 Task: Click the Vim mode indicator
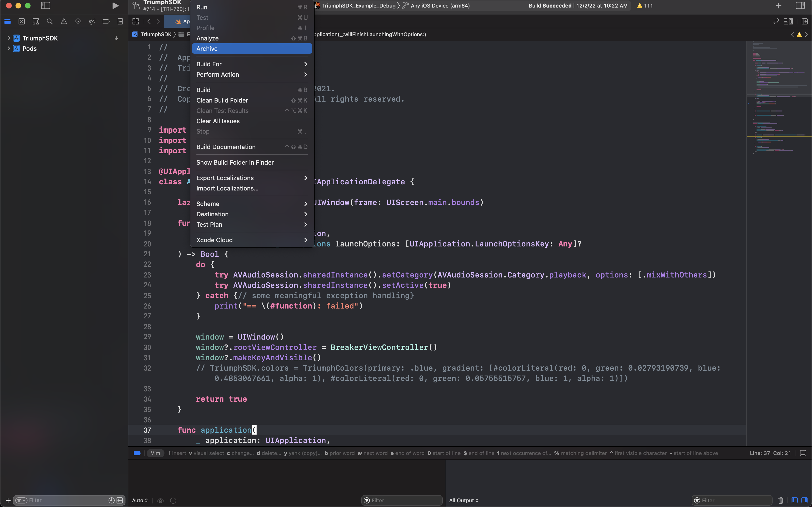click(156, 453)
